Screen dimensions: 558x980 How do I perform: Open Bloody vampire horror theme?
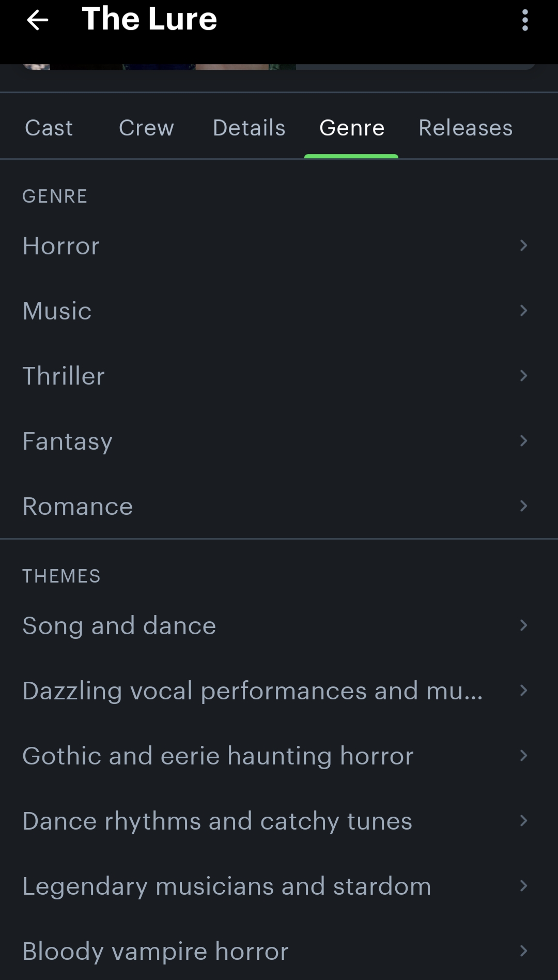155,951
